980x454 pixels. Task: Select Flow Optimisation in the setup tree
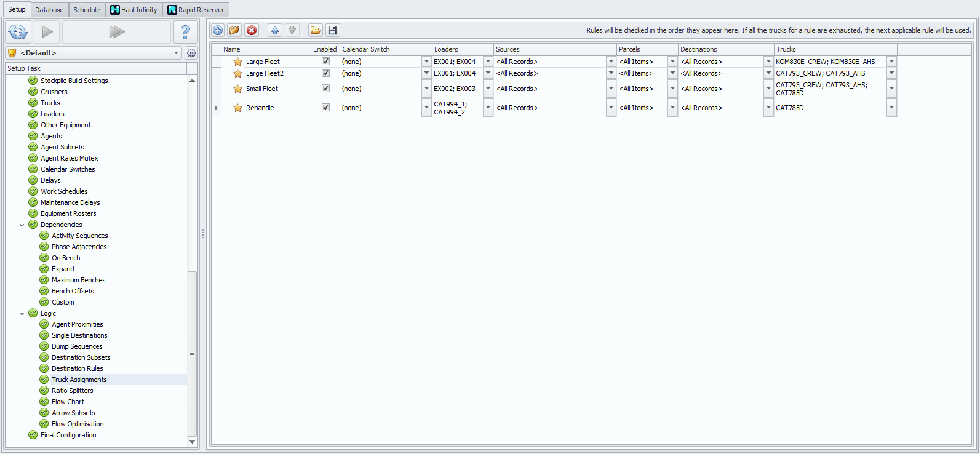pos(78,424)
